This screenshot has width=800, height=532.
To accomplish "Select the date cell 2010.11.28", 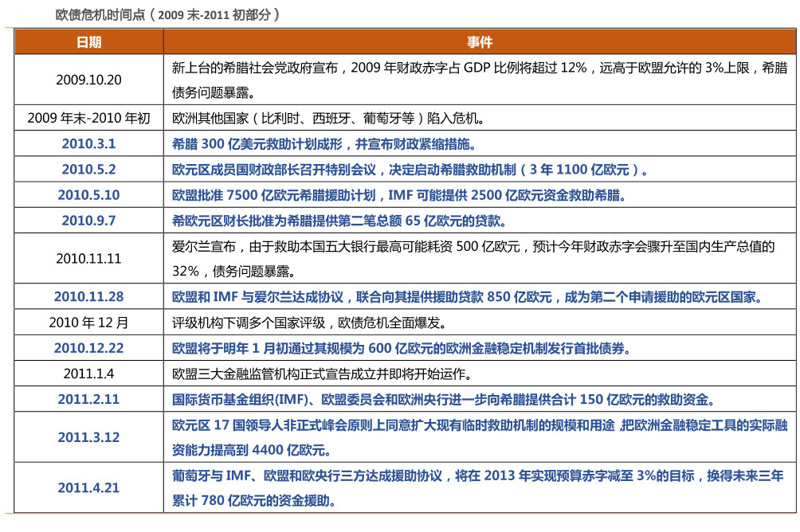I will tap(88, 296).
